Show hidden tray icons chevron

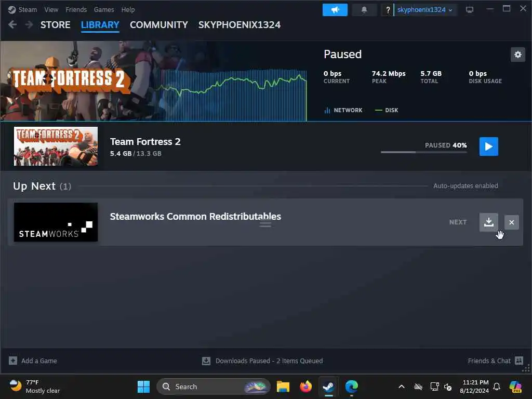pos(402,387)
